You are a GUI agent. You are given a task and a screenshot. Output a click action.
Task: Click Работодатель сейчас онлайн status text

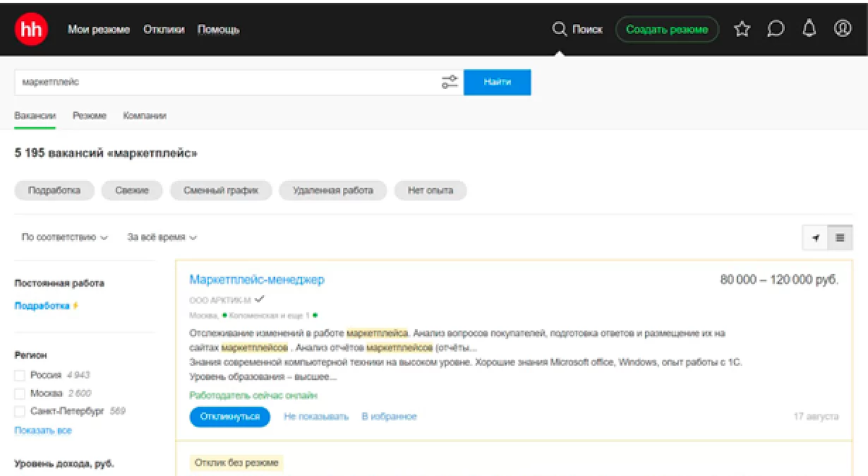point(253,396)
